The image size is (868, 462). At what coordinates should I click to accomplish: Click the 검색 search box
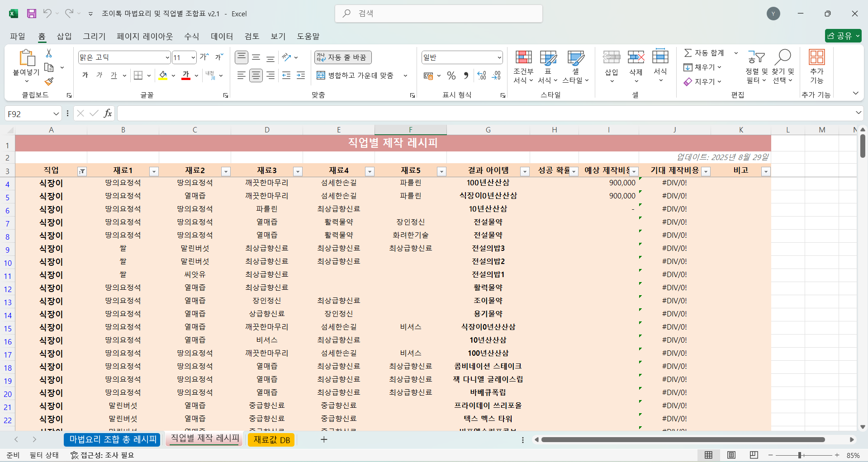pyautogui.click(x=439, y=14)
